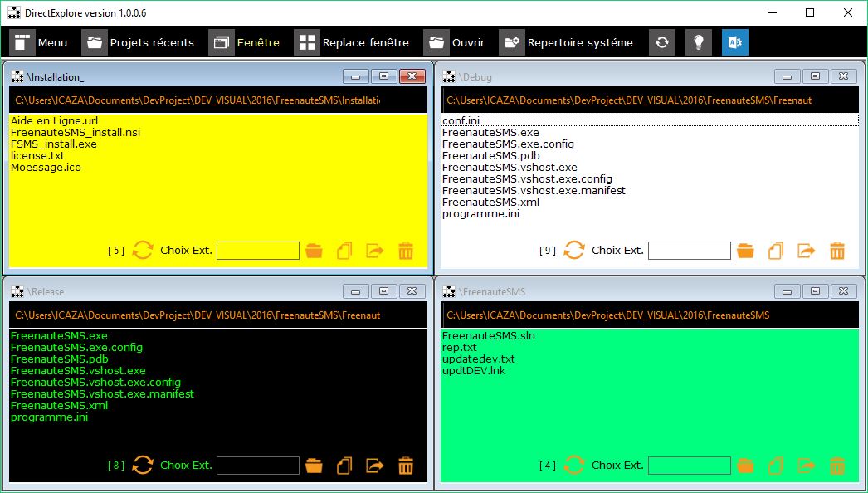Viewport: 868px width, 493px height.
Task: Maximize the Debug child window
Action: pyautogui.click(x=815, y=76)
